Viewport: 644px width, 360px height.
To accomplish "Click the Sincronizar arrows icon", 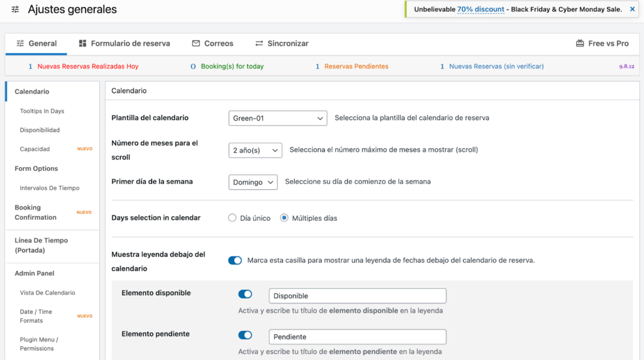I will pos(259,43).
